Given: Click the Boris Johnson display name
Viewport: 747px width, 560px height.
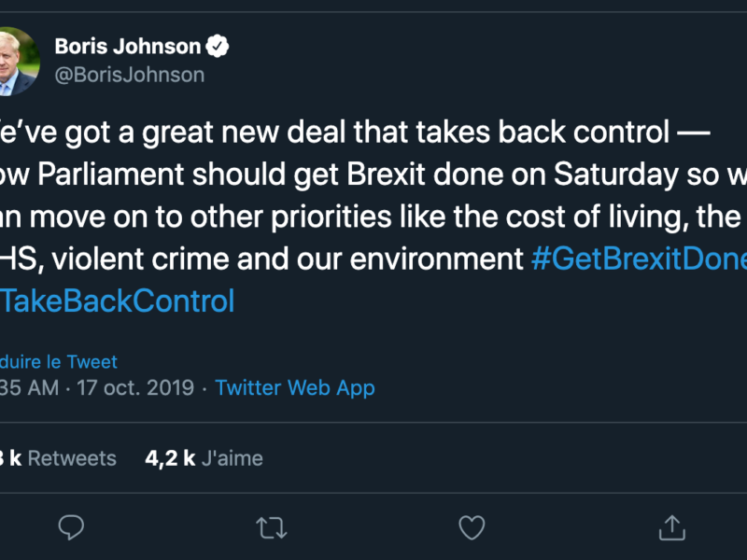Looking at the screenshot, I should coord(127,47).
